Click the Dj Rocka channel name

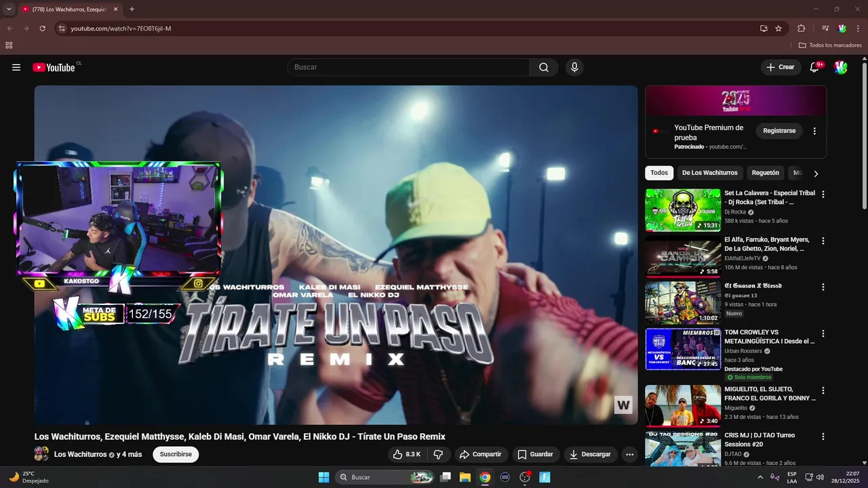click(x=735, y=212)
